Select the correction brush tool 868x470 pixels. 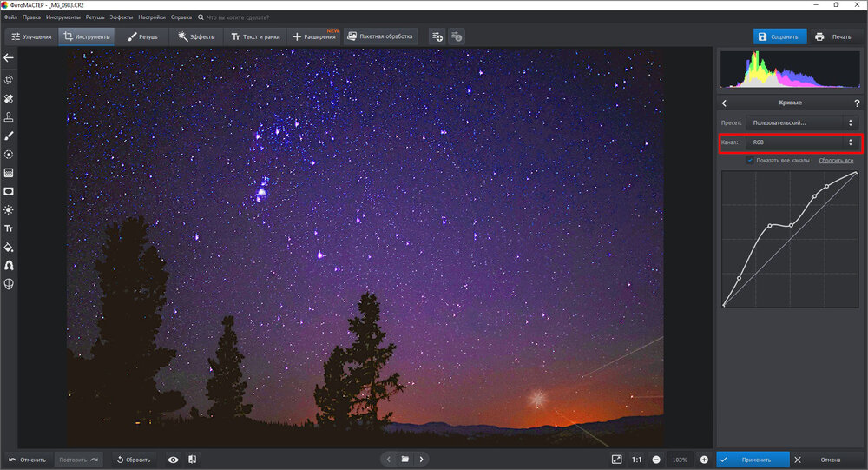[9, 136]
